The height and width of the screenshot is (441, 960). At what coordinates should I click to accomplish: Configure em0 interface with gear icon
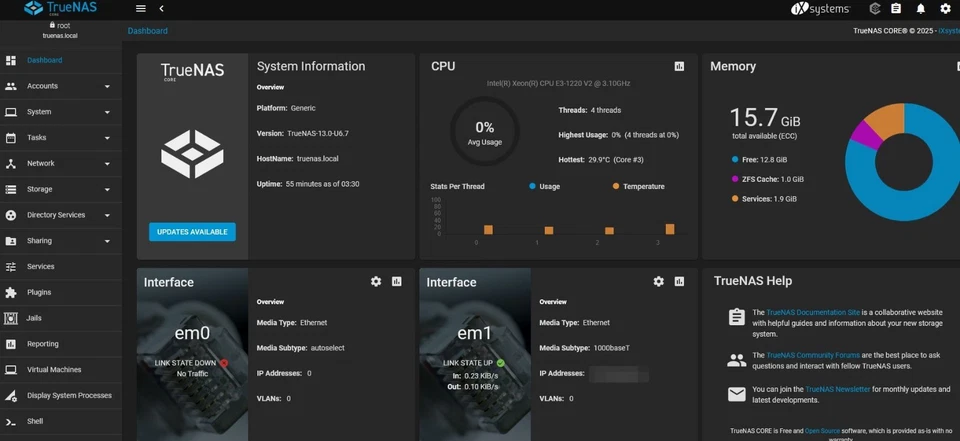[x=376, y=282]
